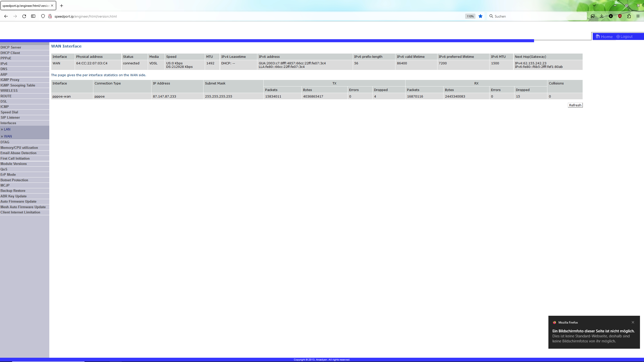Open the WAN submenu under Interfaces
The height and width of the screenshot is (362, 644).
click(8, 136)
